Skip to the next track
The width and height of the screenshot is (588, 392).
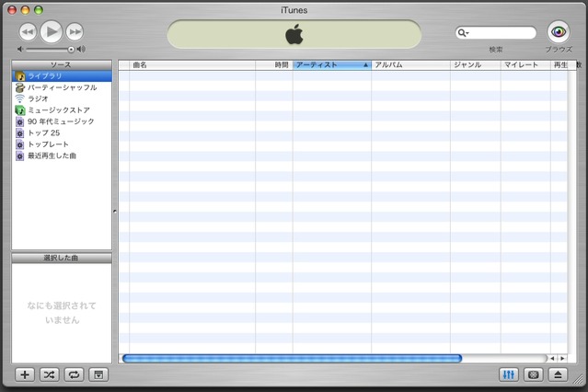75,32
